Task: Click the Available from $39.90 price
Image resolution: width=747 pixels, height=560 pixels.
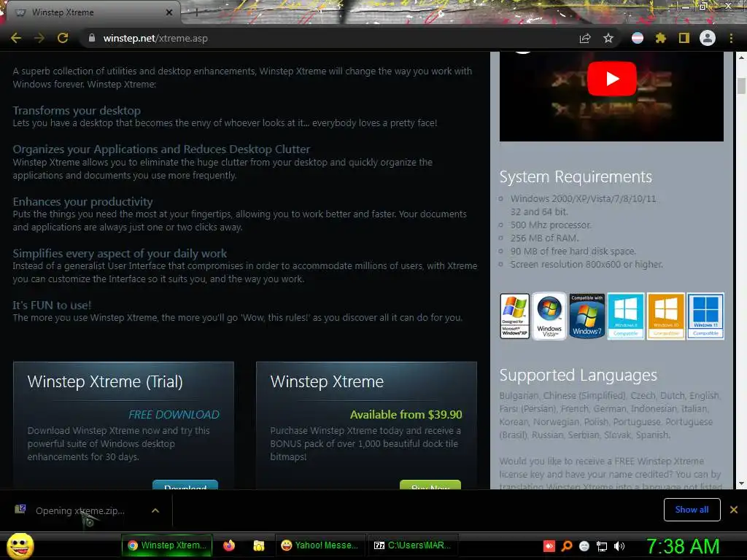Action: point(406,415)
